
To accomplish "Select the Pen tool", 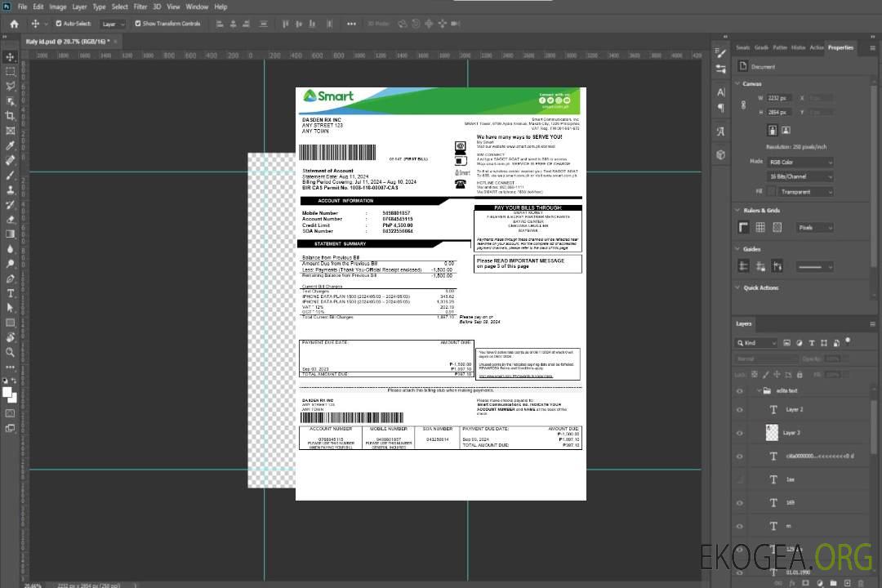I will pyautogui.click(x=10, y=278).
